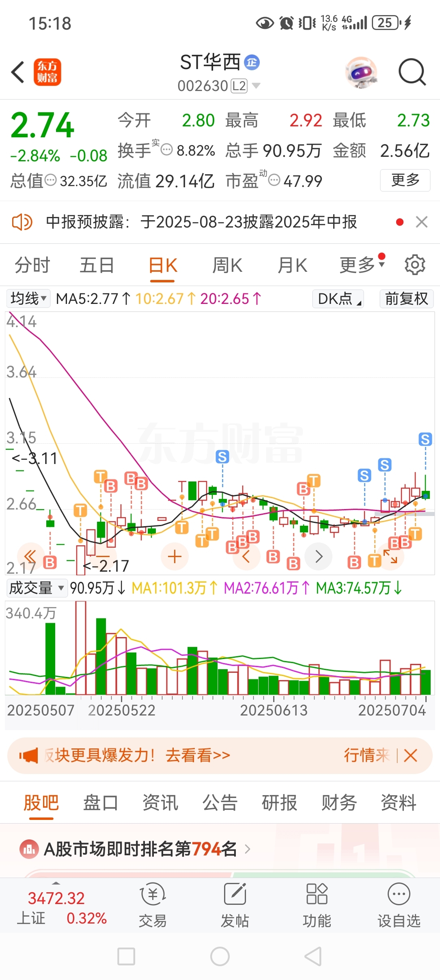Viewport: 440px width, 980px height.
Task: Close the promo banner with X
Action: click(x=411, y=756)
